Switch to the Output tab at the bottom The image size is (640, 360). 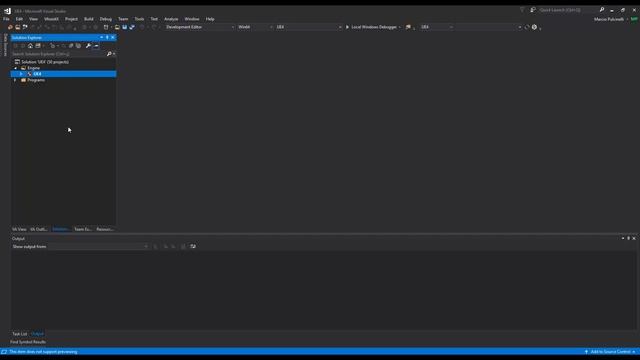[37, 334]
